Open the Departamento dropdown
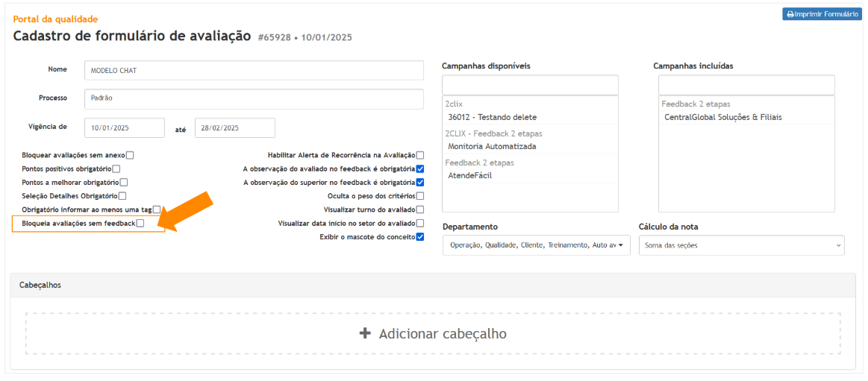868x381 pixels. [x=536, y=245]
